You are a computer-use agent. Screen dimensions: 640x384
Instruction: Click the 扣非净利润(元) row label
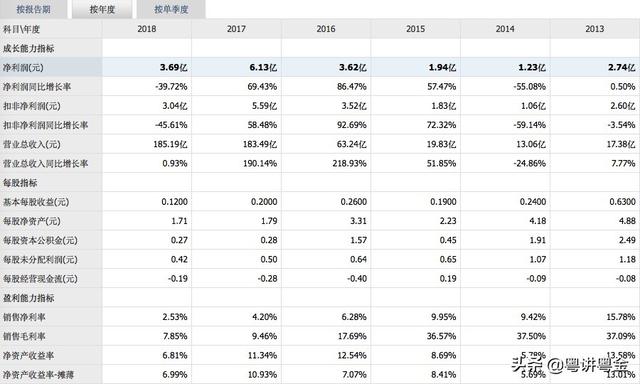pyautogui.click(x=31, y=106)
